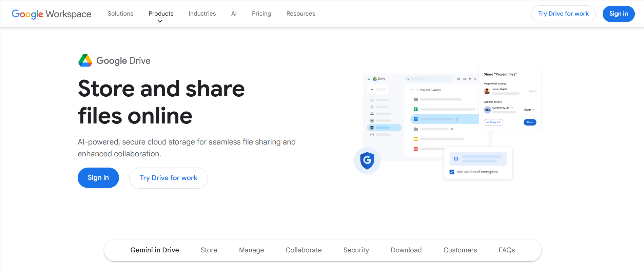
Task: Select the Collaborate tab
Action: [x=304, y=250]
